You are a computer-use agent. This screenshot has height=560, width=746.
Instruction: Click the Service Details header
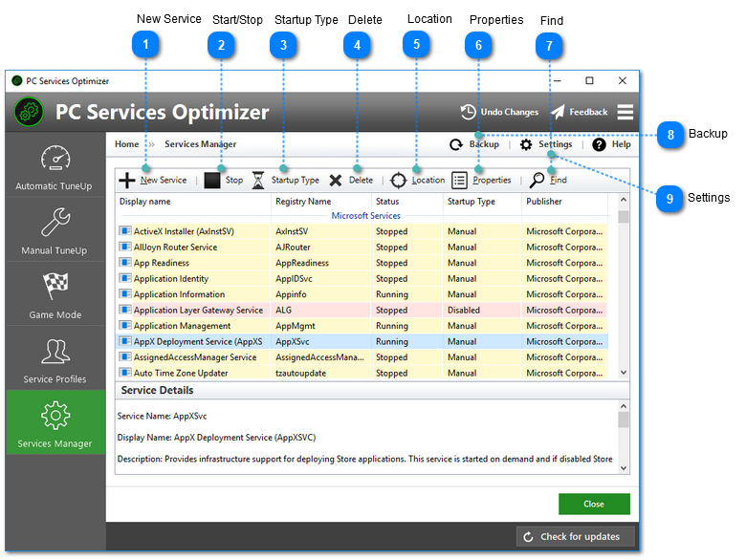pos(157,390)
